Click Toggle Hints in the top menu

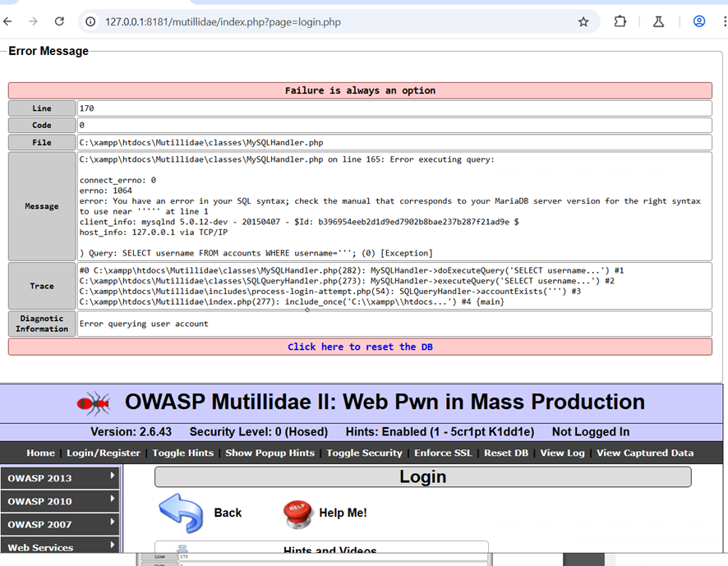click(183, 453)
